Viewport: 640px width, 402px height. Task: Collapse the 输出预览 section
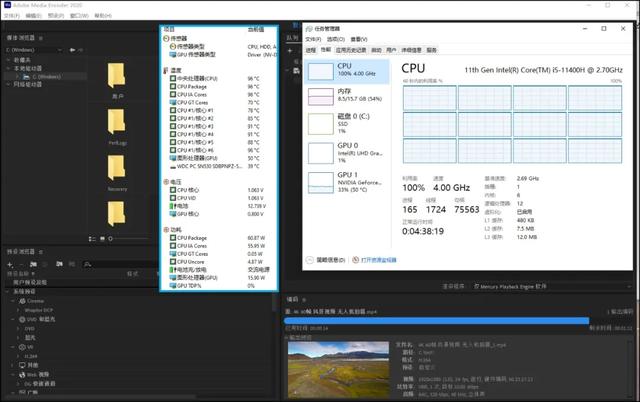286,338
